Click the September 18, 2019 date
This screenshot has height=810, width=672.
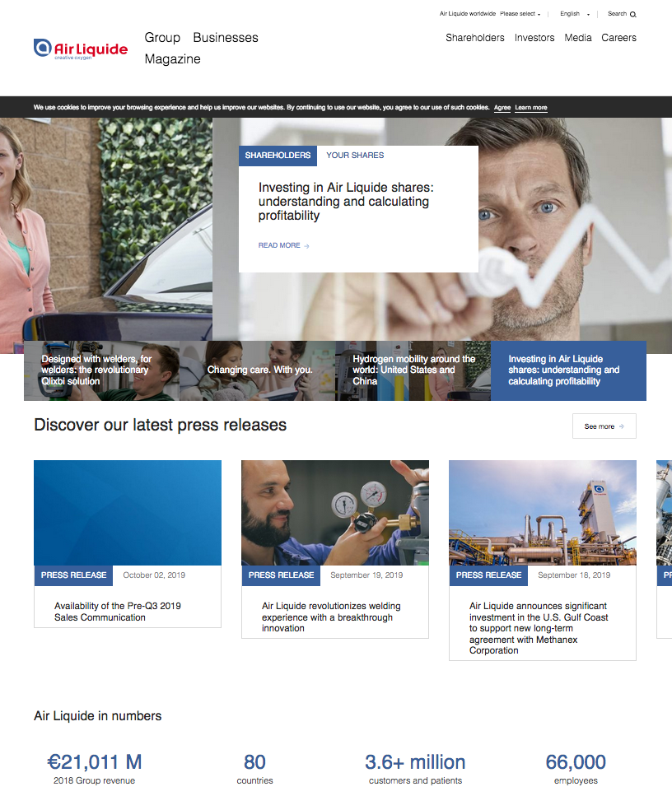(x=574, y=575)
